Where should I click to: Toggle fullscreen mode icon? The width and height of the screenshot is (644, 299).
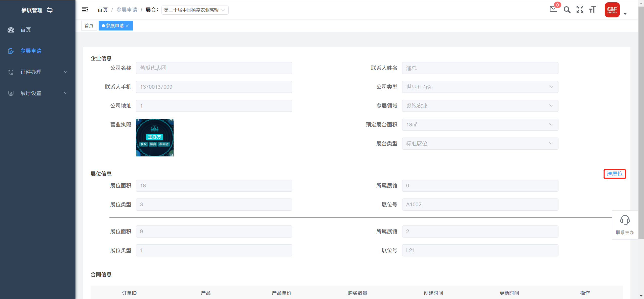tap(580, 10)
